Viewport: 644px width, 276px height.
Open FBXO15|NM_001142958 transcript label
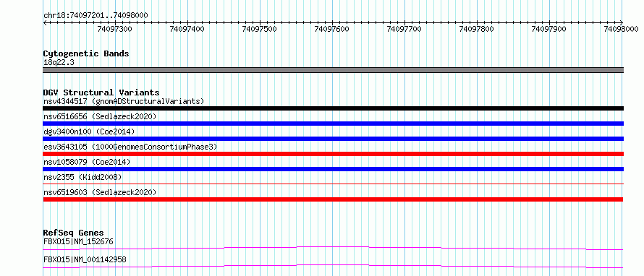pyautogui.click(x=85, y=259)
